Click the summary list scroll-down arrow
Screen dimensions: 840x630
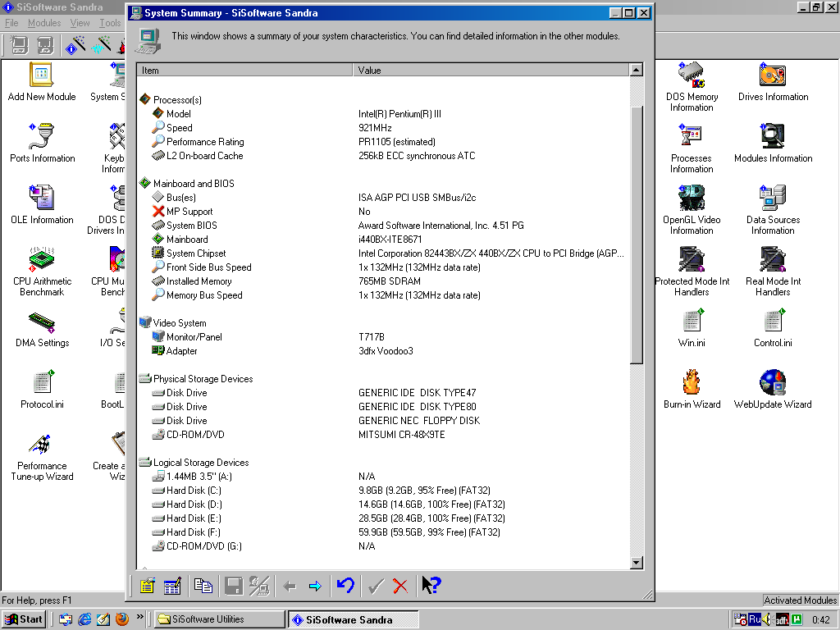pos(637,562)
